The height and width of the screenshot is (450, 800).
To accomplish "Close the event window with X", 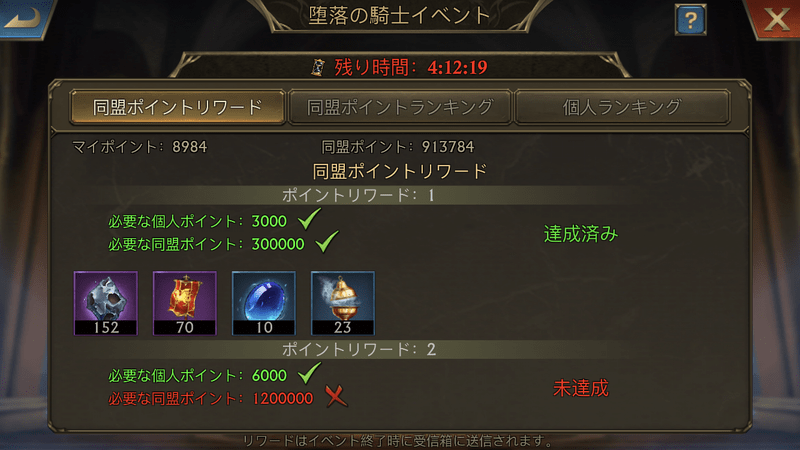I will pyautogui.click(x=774, y=19).
